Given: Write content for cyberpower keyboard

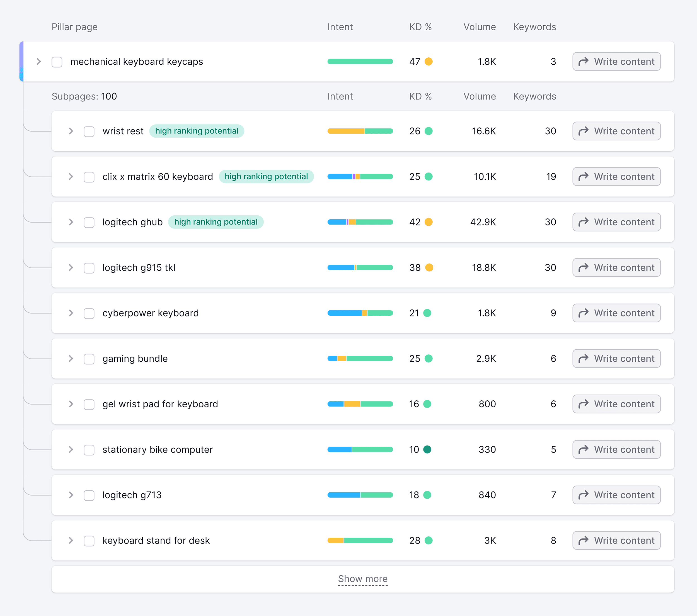Looking at the screenshot, I should point(616,313).
